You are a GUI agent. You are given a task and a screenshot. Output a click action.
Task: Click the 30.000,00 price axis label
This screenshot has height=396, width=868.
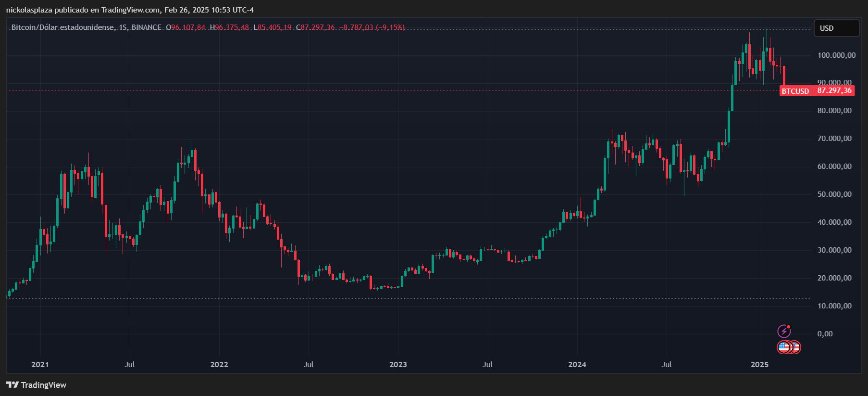(x=834, y=250)
